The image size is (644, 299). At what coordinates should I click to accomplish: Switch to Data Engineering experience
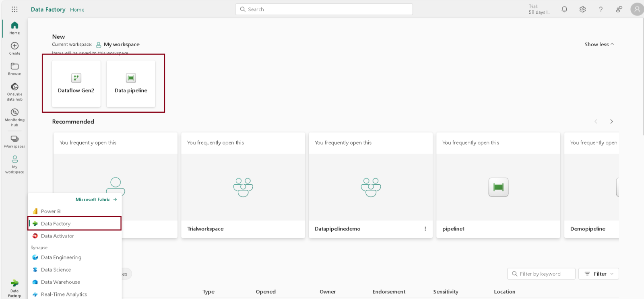click(x=74, y=258)
